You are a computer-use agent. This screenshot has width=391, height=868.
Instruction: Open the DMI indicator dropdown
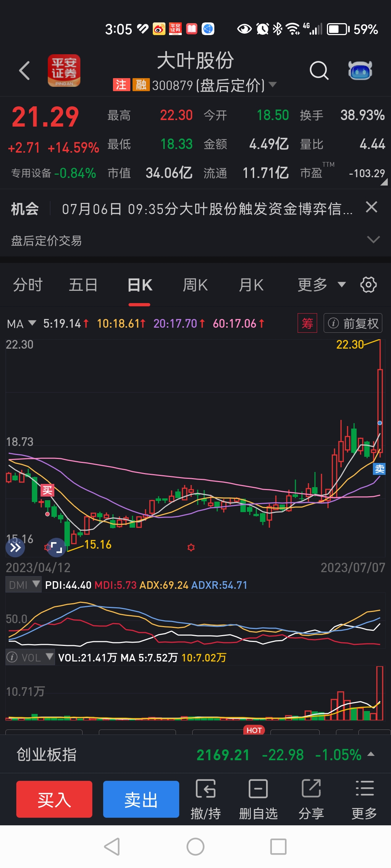(x=24, y=585)
